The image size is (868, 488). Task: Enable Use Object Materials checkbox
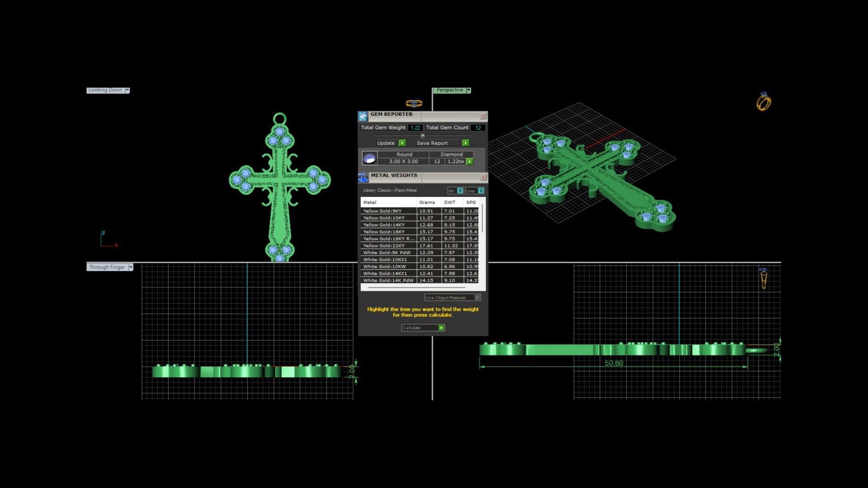[477, 297]
